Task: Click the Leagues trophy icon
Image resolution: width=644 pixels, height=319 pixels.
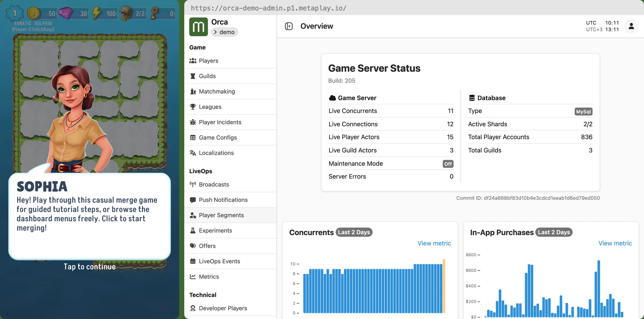Action: 193,107
